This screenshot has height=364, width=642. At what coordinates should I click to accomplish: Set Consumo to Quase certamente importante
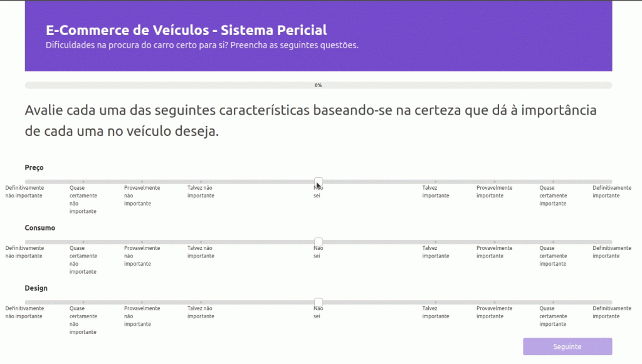pos(553,242)
